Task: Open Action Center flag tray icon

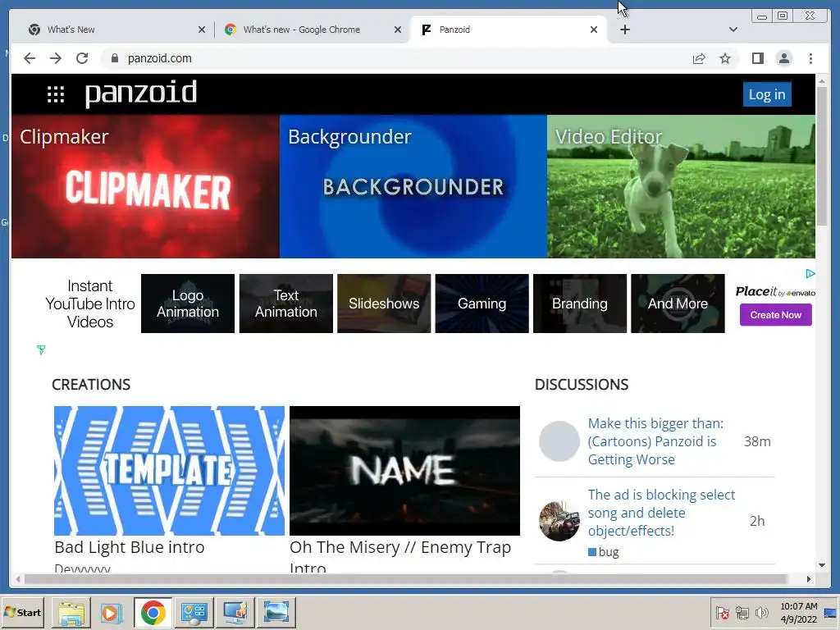Action: click(722, 612)
